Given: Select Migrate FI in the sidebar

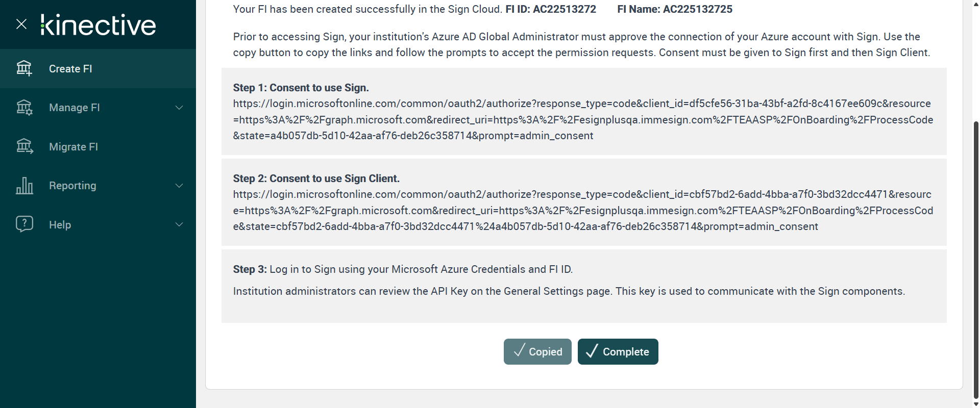Looking at the screenshot, I should coord(73,147).
